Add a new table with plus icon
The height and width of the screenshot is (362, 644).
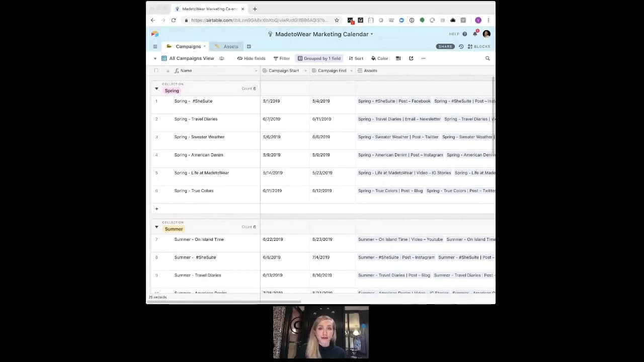(x=249, y=46)
